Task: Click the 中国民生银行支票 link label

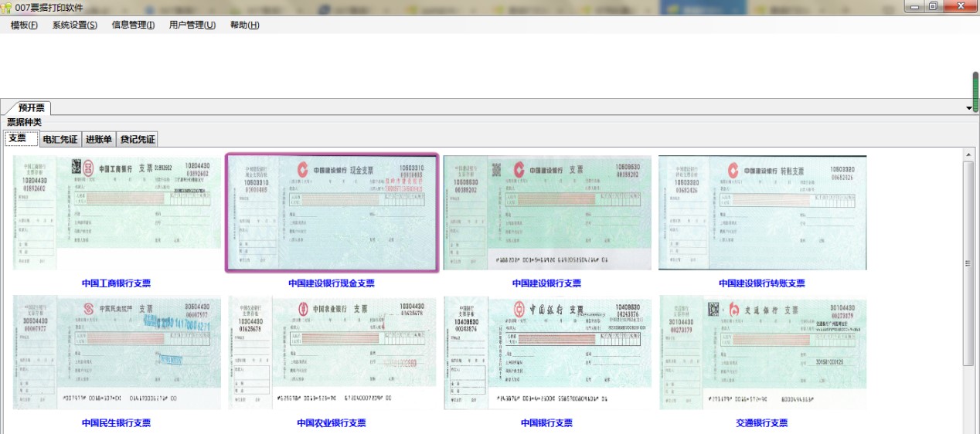Action: pos(117,423)
